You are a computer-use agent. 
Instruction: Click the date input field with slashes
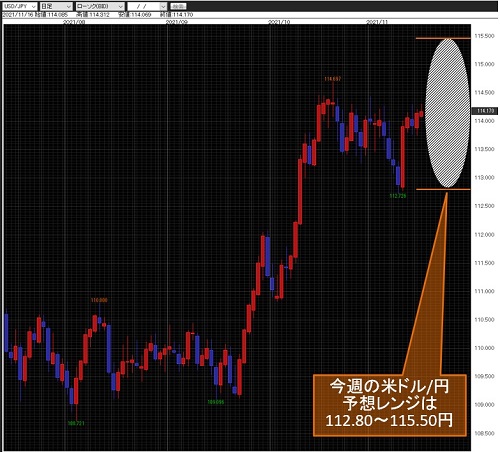tap(143, 6)
